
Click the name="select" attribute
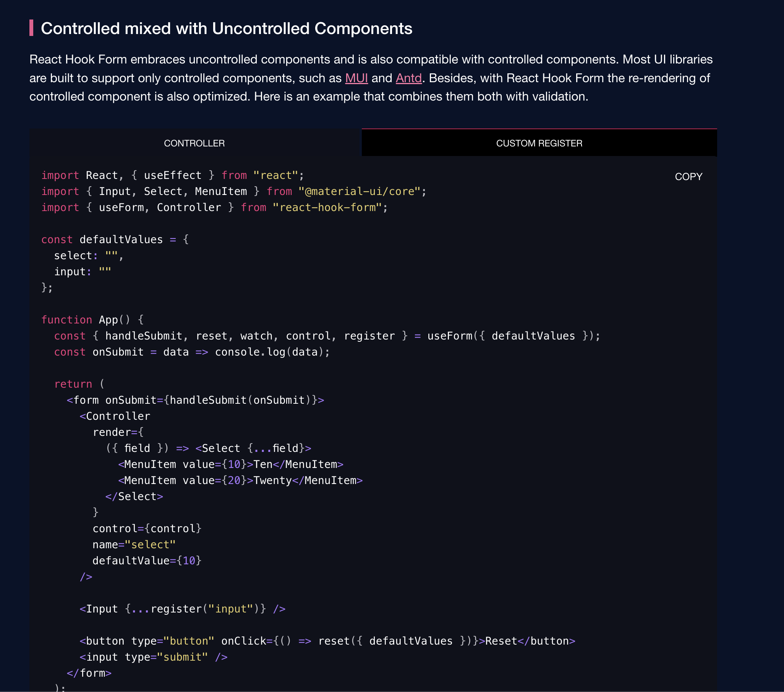(x=134, y=545)
